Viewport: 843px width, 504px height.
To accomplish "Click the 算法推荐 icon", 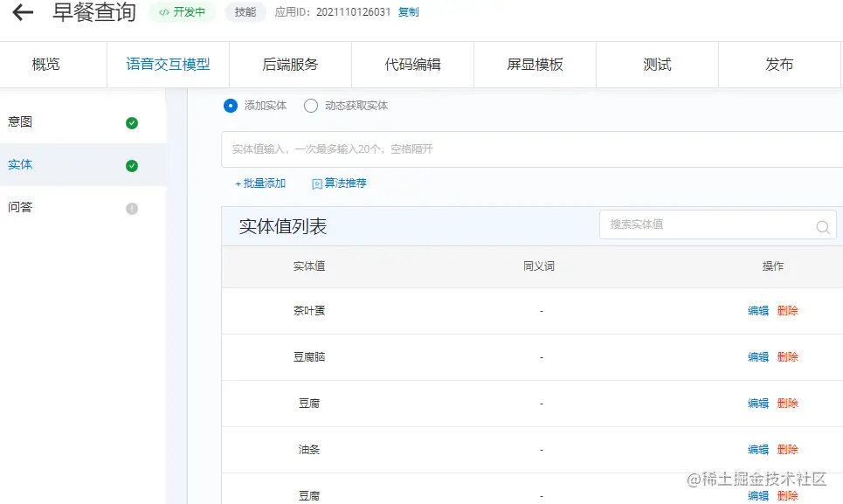I will (316, 183).
